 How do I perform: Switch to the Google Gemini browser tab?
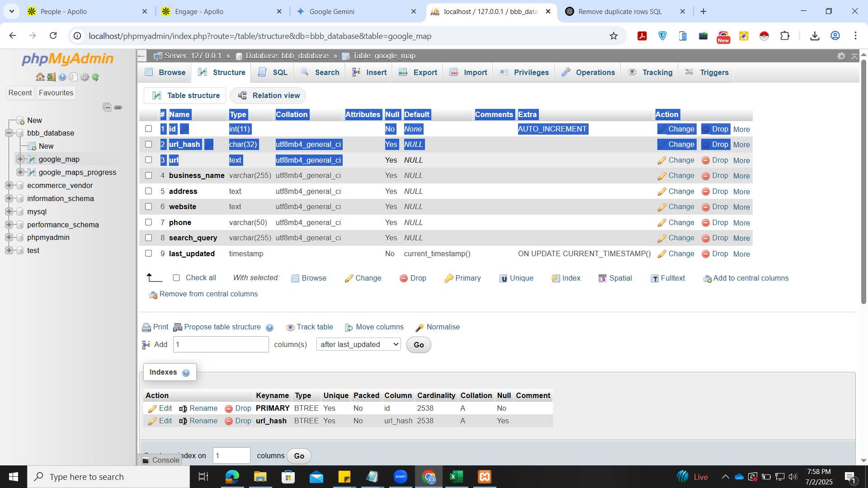pyautogui.click(x=357, y=12)
